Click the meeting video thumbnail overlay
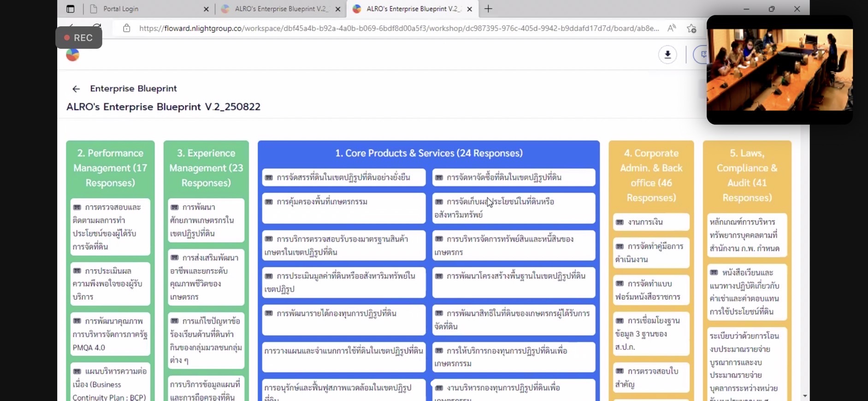Viewport: 868px width, 401px height. click(x=779, y=70)
